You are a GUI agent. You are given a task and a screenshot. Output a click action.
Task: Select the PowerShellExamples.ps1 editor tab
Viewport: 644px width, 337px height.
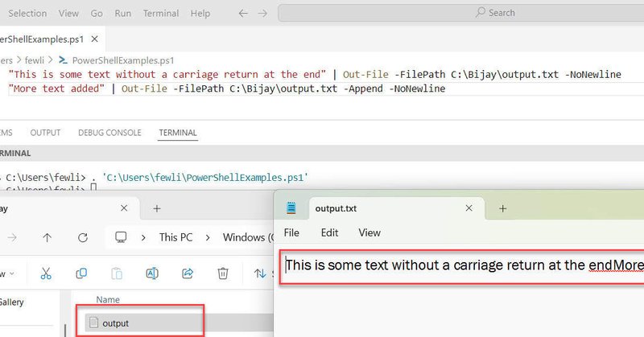point(42,39)
